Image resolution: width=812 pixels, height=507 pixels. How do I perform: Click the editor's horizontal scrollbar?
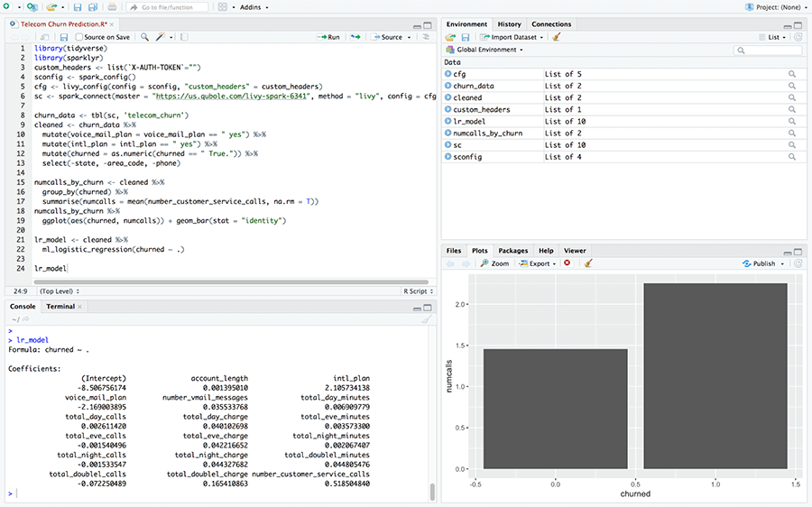point(233,282)
